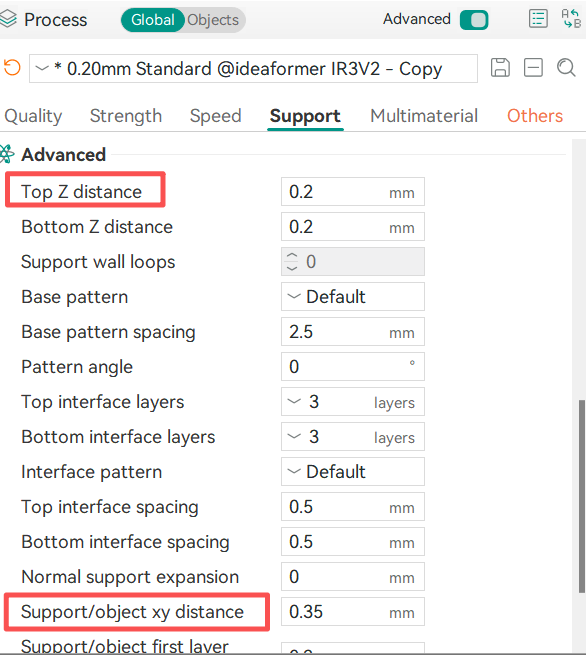Expand the Base pattern dropdown
The width and height of the screenshot is (586, 655).
[x=353, y=297]
